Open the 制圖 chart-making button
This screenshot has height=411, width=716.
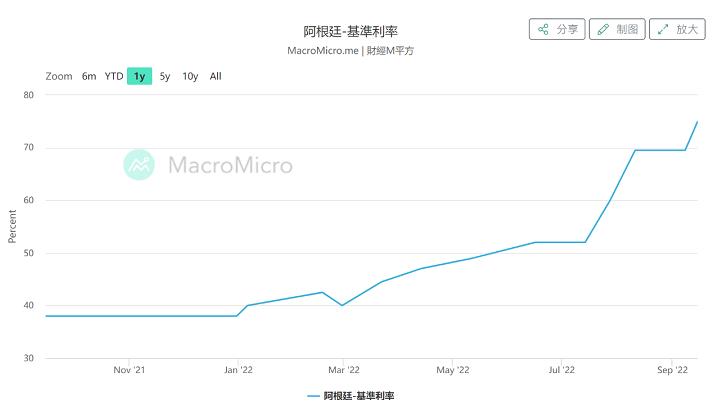click(617, 29)
